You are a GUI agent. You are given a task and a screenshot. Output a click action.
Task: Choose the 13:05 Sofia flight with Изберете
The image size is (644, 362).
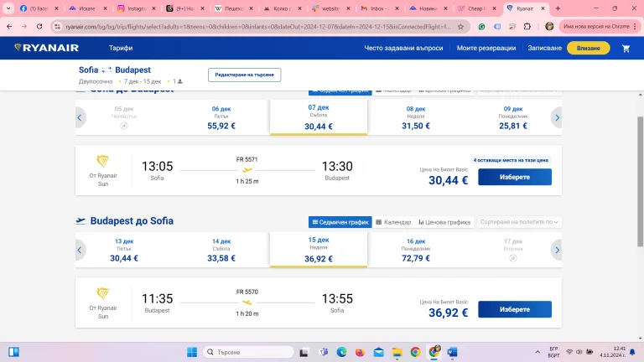515,177
